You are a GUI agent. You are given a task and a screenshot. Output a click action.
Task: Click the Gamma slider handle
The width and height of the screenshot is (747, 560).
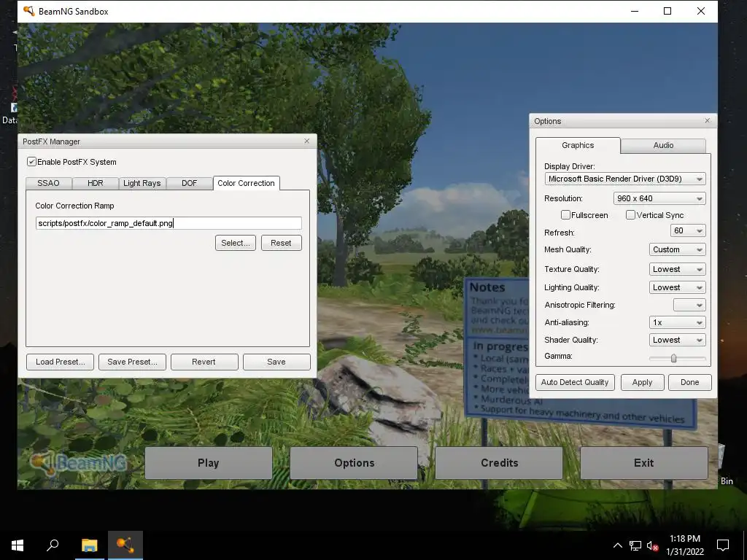tap(673, 358)
